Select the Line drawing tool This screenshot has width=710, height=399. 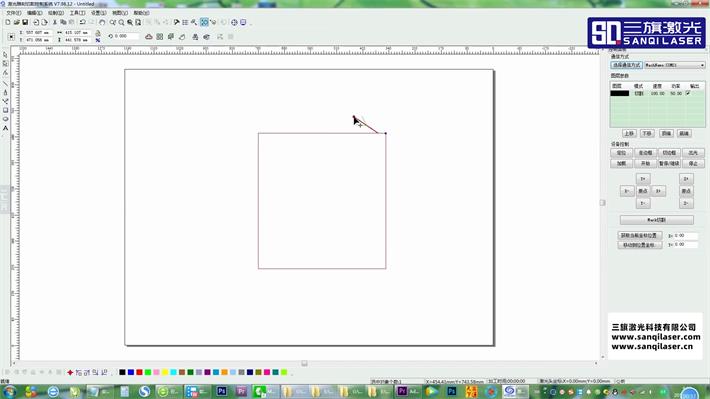[x=5, y=83]
